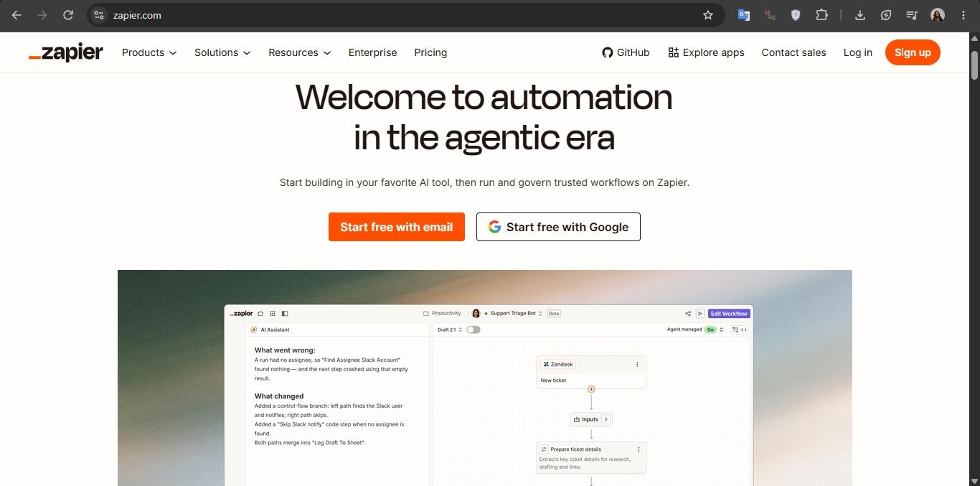
Task: Click the Support Triage Bot avatar
Action: tap(476, 314)
